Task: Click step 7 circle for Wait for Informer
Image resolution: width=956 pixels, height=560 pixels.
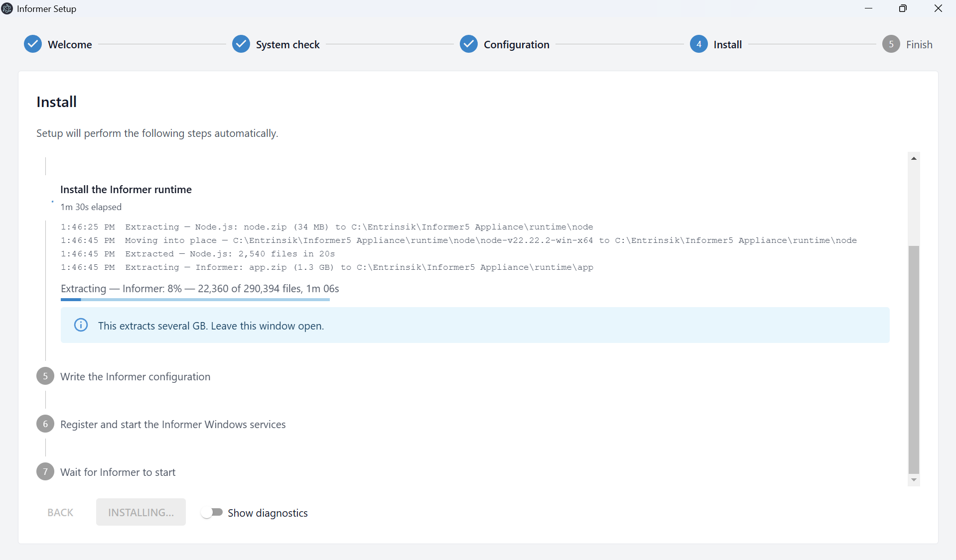Action: point(45,472)
